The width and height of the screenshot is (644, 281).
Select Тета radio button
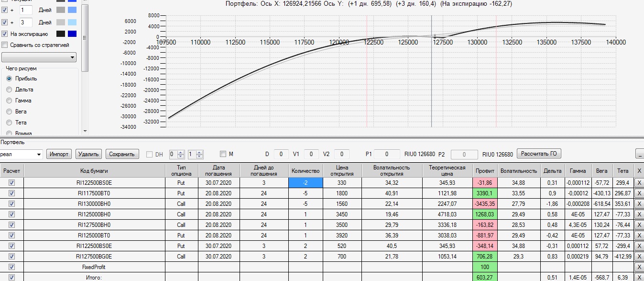pyautogui.click(x=9, y=123)
